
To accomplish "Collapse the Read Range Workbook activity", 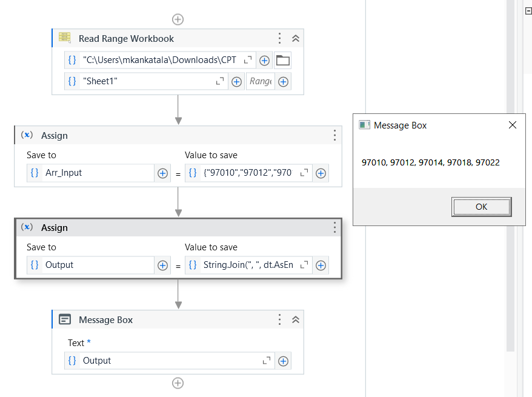I will pyautogui.click(x=296, y=38).
